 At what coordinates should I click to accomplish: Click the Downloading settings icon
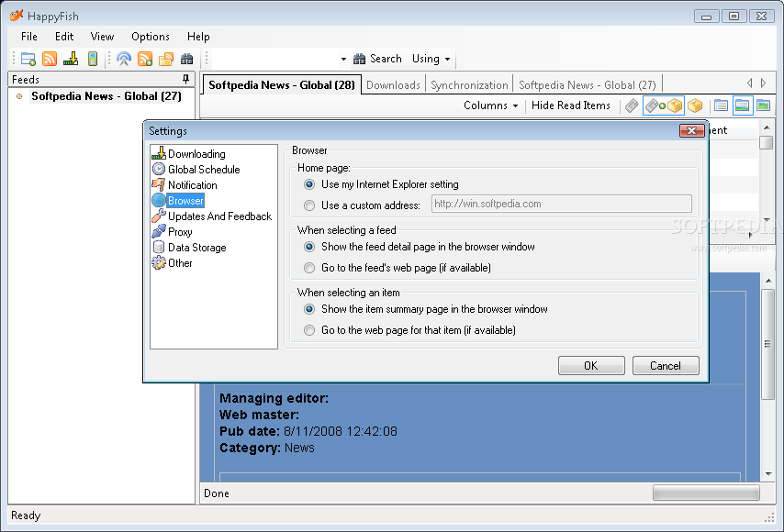tap(159, 153)
